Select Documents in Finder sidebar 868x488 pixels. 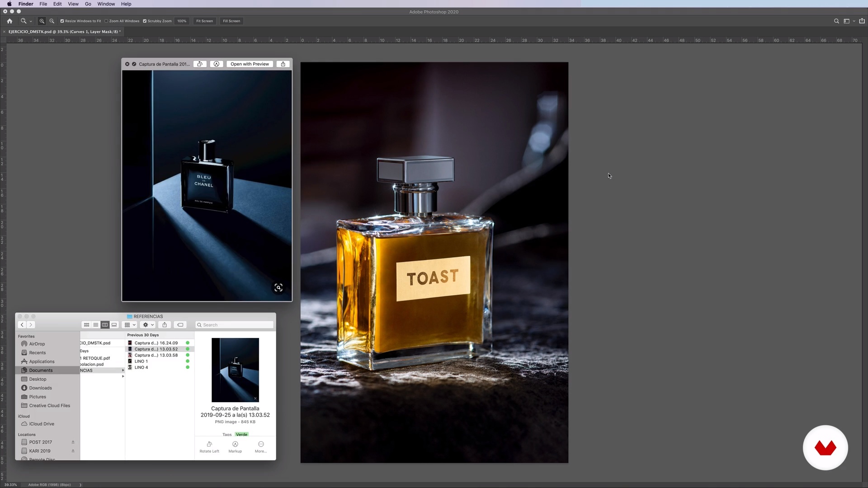point(47,371)
